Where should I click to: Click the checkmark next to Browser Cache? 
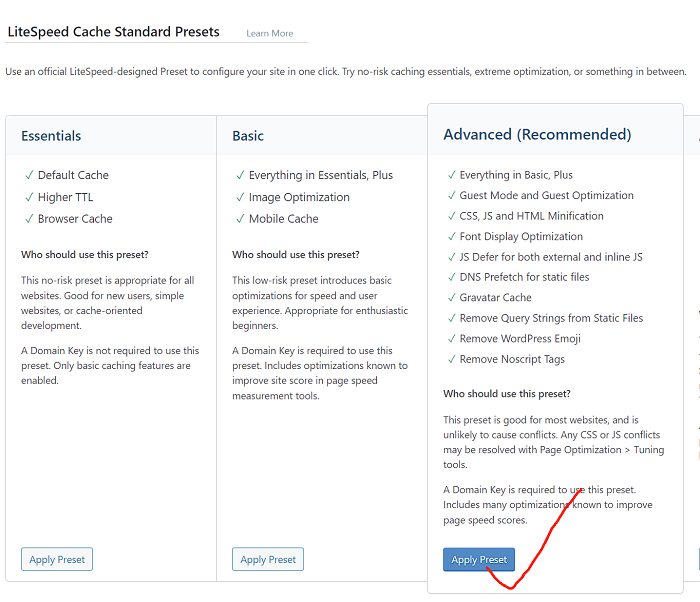tap(29, 219)
